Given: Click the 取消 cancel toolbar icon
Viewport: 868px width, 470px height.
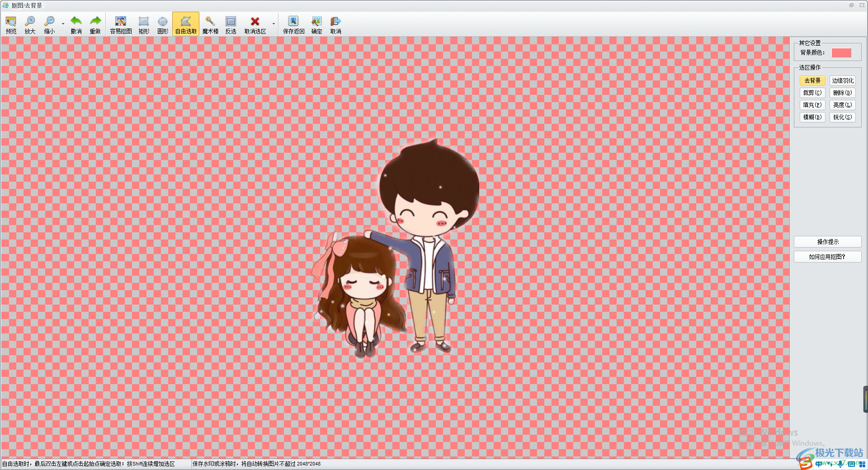Looking at the screenshot, I should coord(335,25).
